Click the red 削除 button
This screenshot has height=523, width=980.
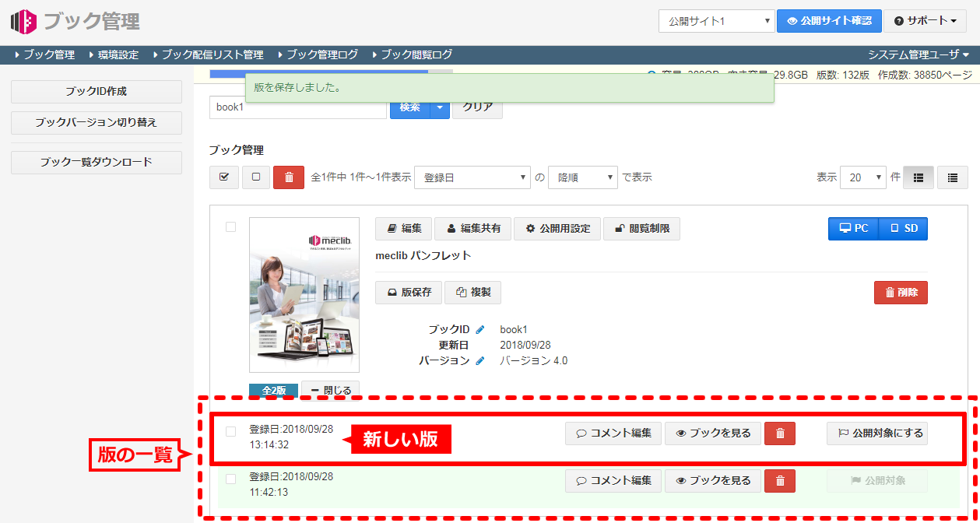coord(901,293)
